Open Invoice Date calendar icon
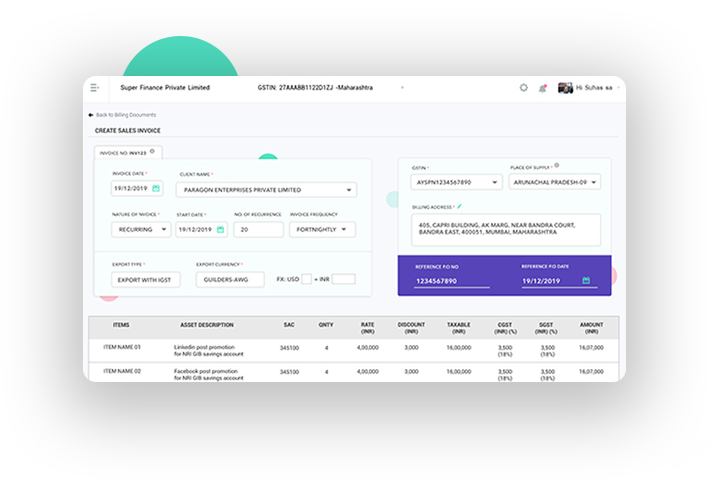 pyautogui.click(x=155, y=188)
